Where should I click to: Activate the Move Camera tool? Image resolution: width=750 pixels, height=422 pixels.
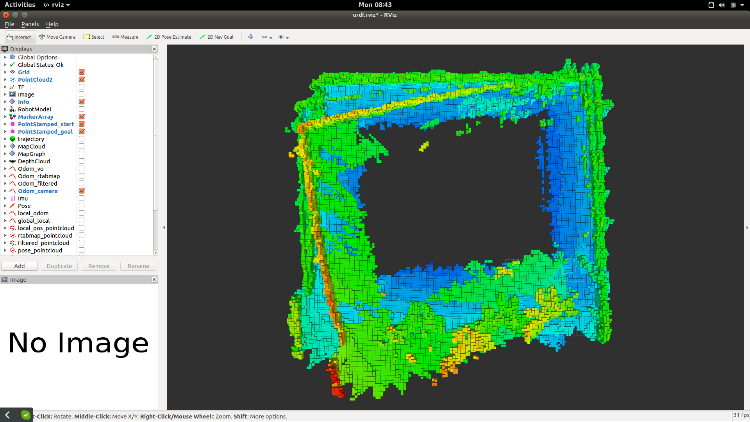click(56, 37)
